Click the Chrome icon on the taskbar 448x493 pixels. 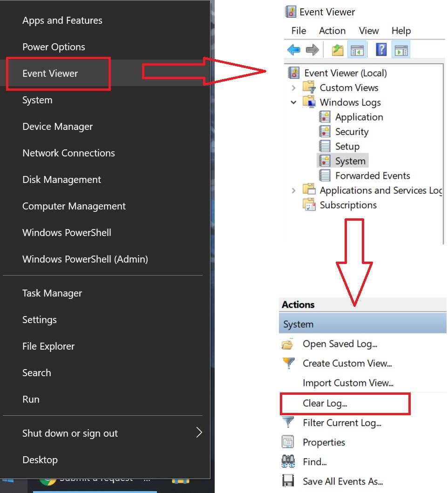(48, 481)
